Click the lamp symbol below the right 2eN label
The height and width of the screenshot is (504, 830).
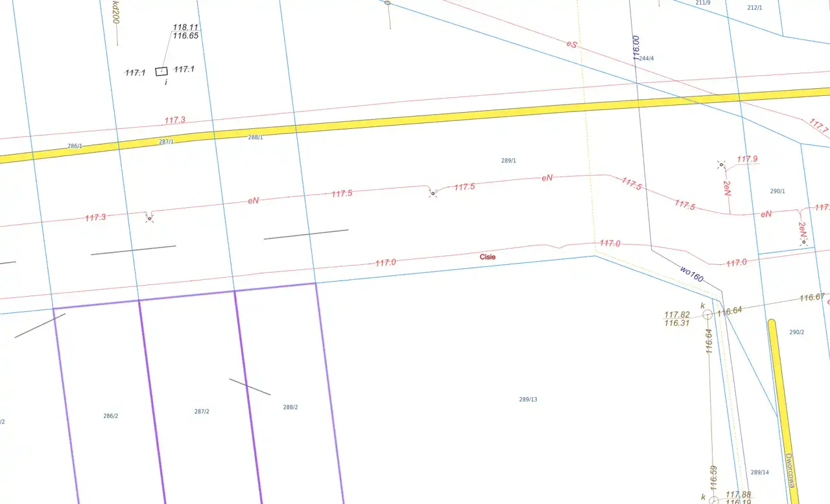[803, 242]
